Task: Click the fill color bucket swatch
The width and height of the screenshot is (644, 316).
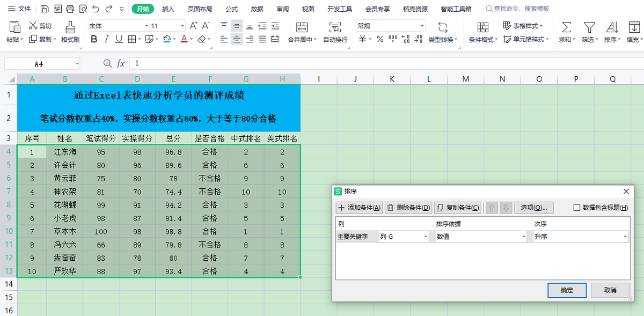Action: tap(166, 39)
